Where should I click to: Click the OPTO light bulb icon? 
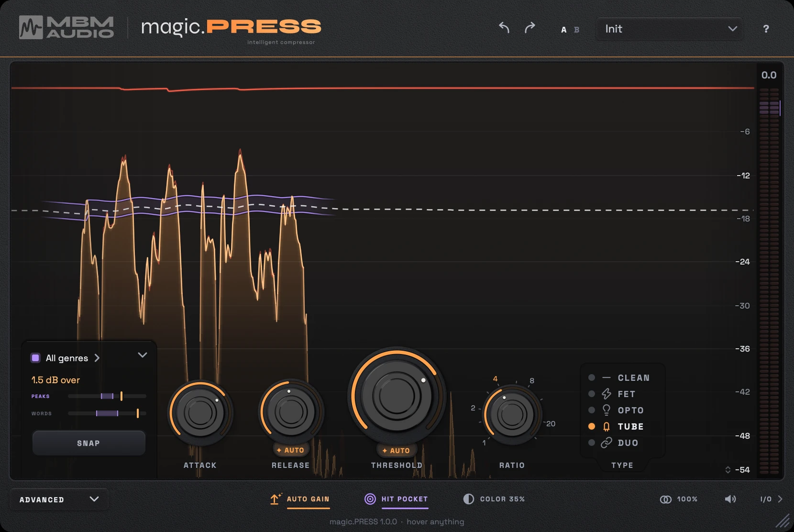click(x=607, y=410)
